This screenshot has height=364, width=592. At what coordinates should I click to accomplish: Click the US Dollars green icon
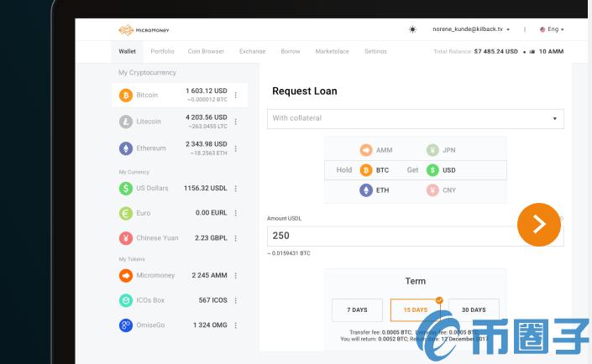tap(126, 189)
